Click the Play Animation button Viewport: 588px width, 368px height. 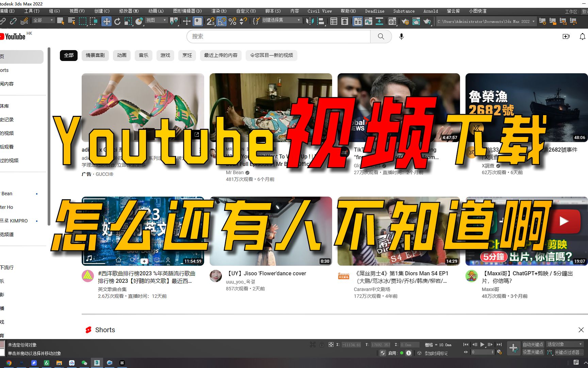coord(482,344)
